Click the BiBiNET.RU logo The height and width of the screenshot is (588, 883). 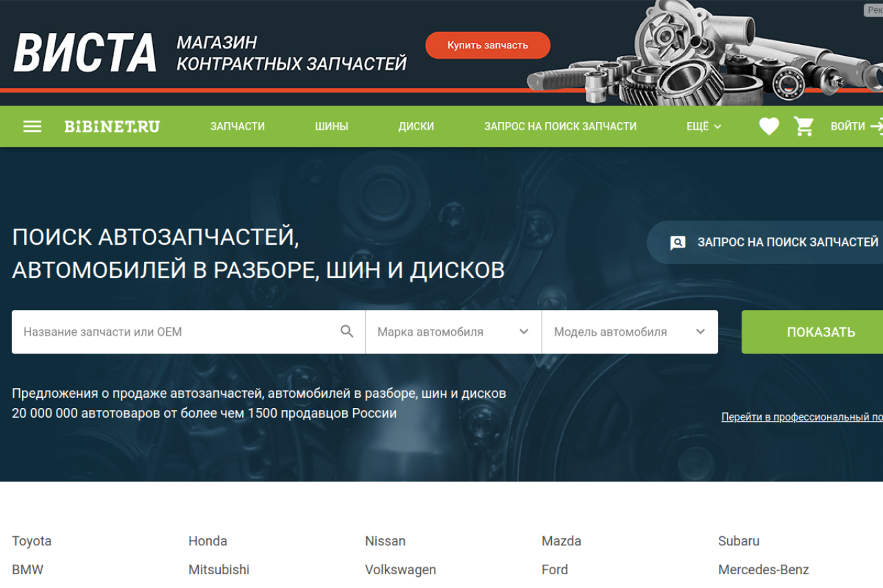[x=112, y=126]
